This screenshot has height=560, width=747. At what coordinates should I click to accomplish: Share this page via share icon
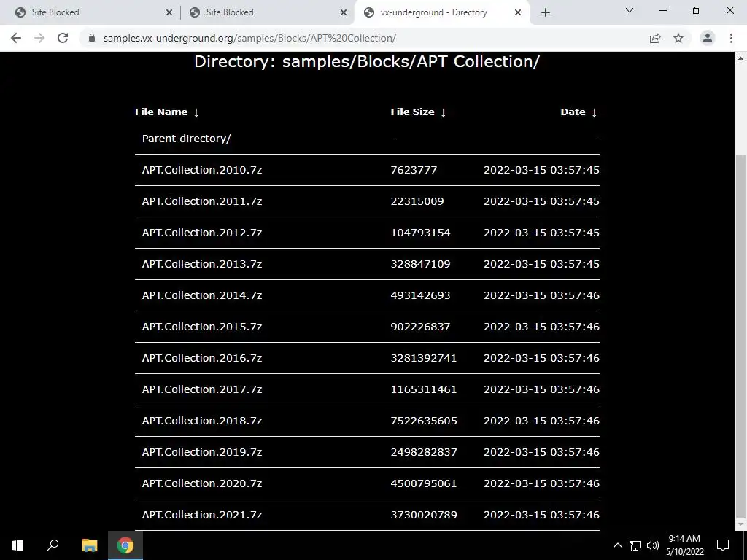(x=655, y=38)
